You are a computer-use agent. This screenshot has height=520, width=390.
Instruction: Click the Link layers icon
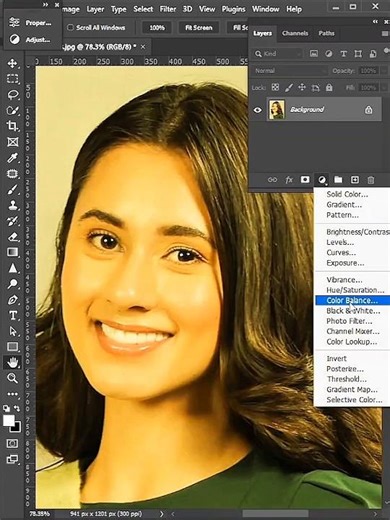272,180
